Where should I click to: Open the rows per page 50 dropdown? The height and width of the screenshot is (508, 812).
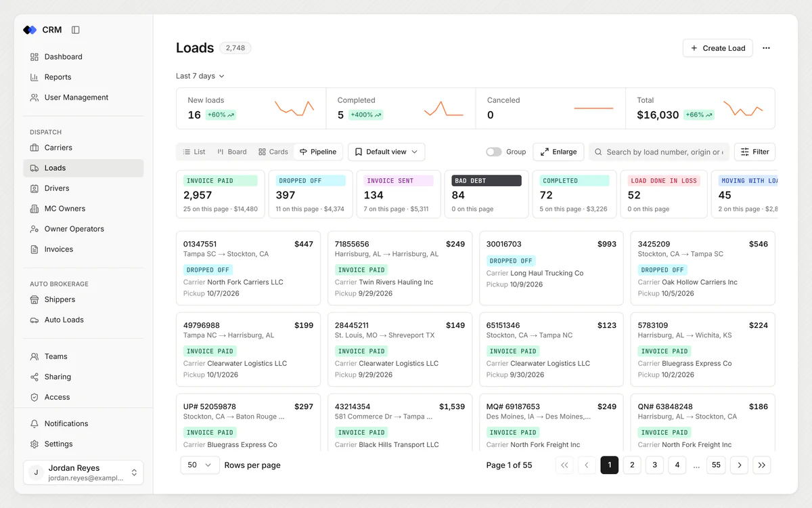click(200, 465)
